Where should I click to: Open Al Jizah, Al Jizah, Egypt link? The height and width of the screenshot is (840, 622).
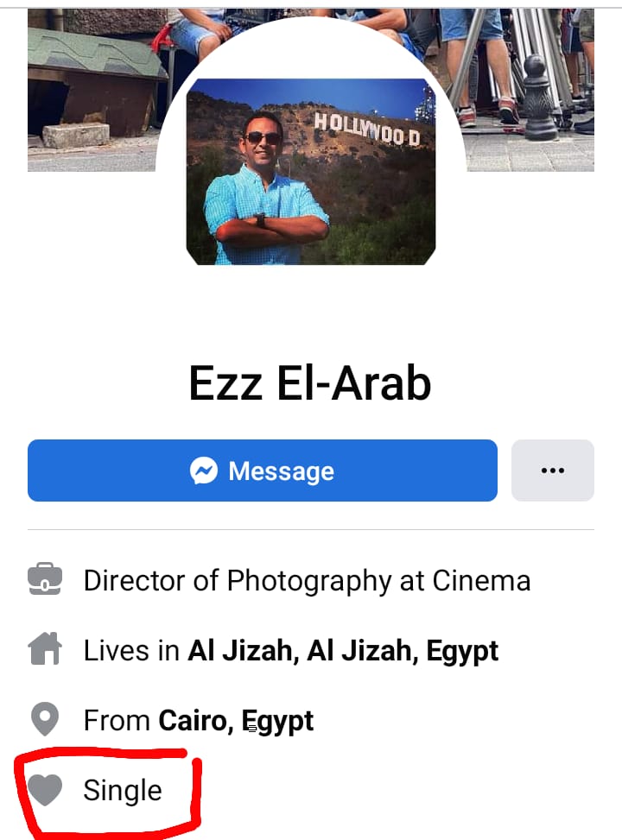click(x=343, y=650)
